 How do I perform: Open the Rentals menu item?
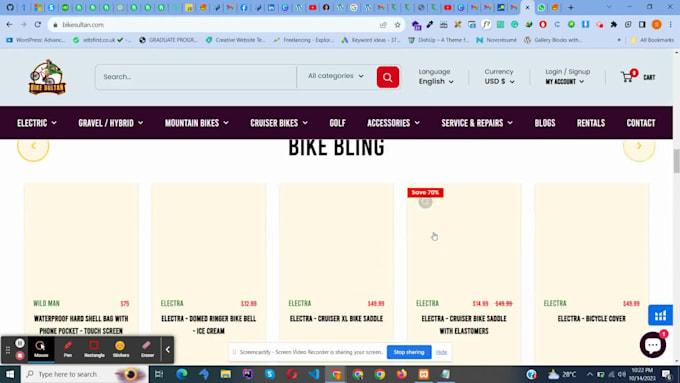pyautogui.click(x=591, y=123)
